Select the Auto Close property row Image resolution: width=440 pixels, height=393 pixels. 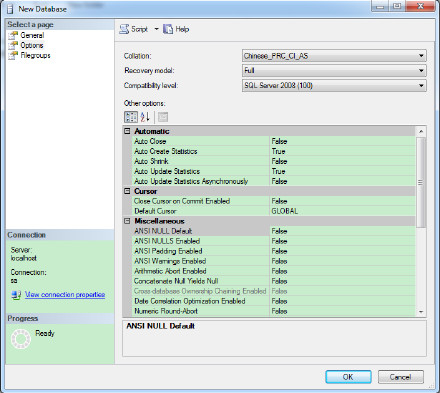[x=274, y=141]
